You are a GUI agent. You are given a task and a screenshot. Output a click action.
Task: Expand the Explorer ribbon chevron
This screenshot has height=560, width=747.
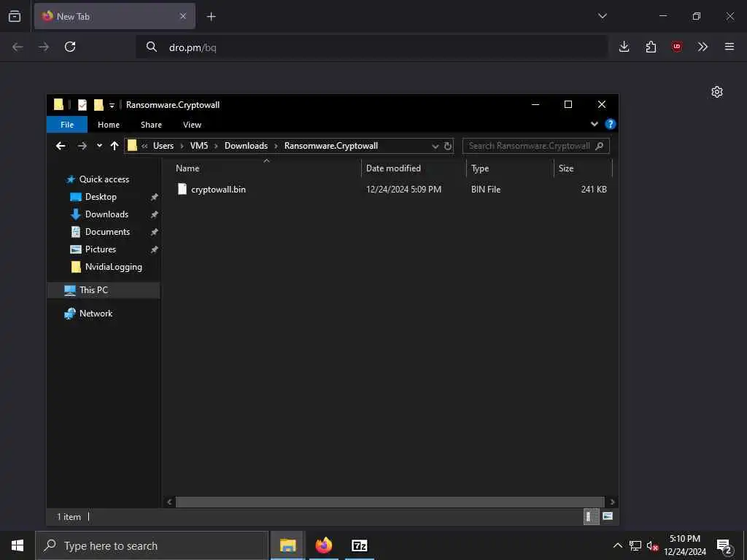pos(594,124)
